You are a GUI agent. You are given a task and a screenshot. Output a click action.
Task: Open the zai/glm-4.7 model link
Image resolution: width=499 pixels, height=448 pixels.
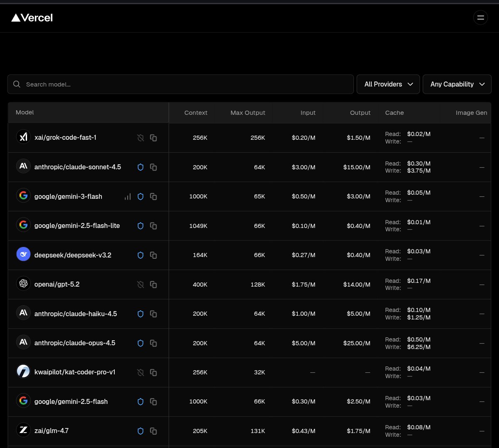52,431
